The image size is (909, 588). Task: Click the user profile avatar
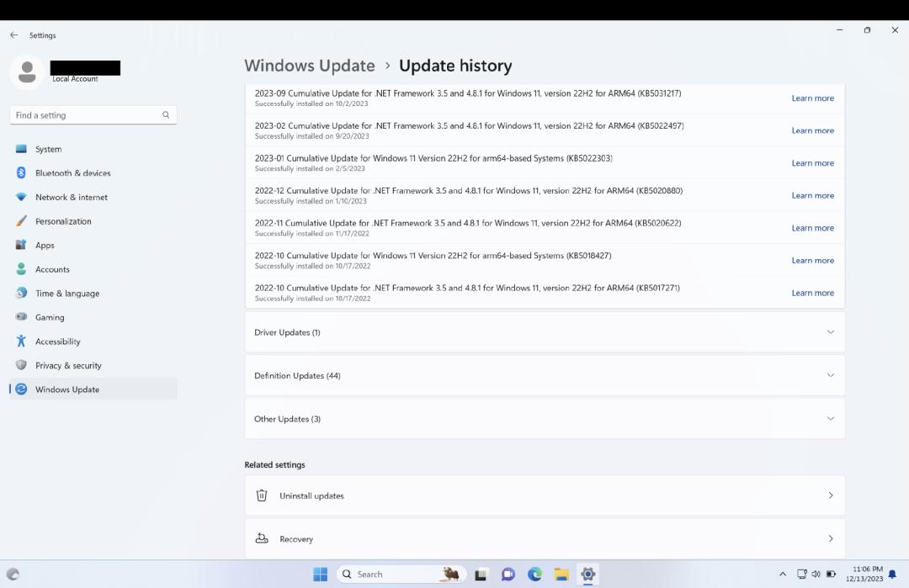point(27,72)
